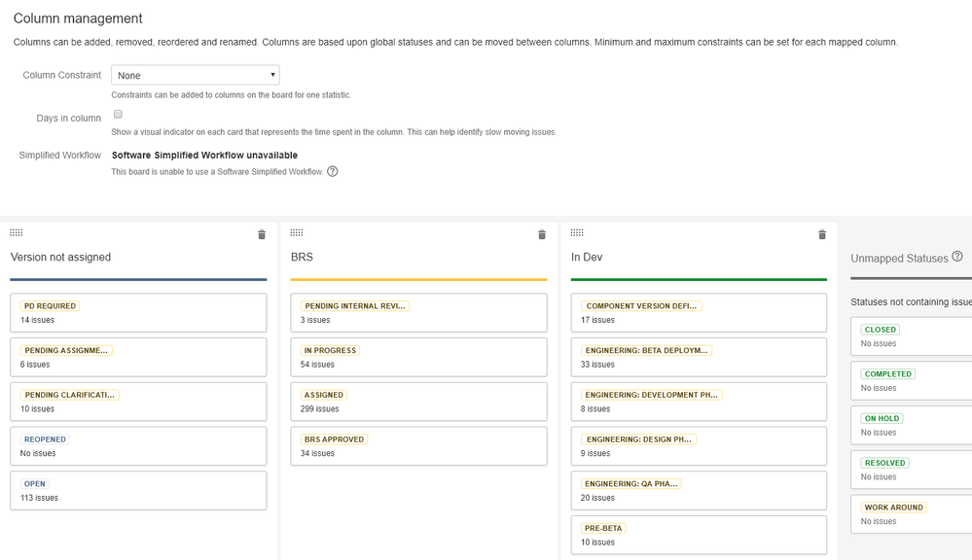Rename the BRS column title

click(302, 257)
